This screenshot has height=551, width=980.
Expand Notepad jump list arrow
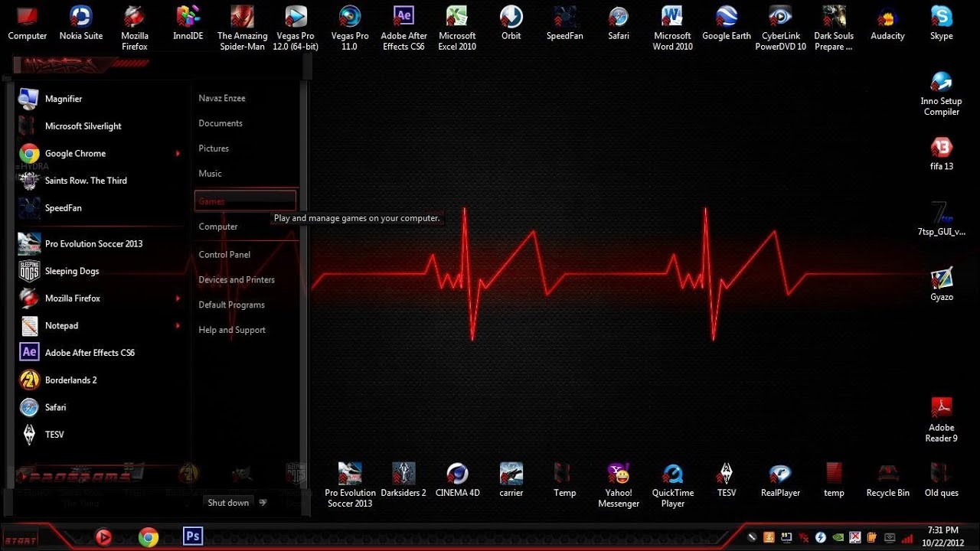coord(178,325)
